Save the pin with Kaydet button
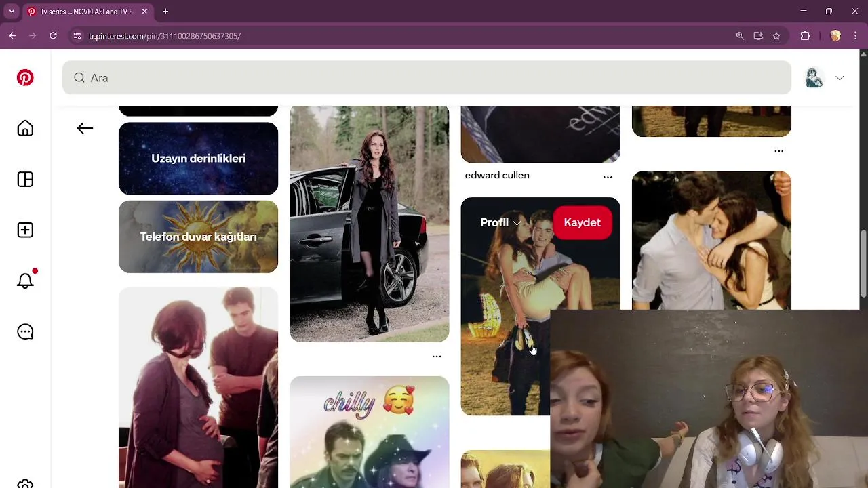The height and width of the screenshot is (488, 868). coord(582,222)
